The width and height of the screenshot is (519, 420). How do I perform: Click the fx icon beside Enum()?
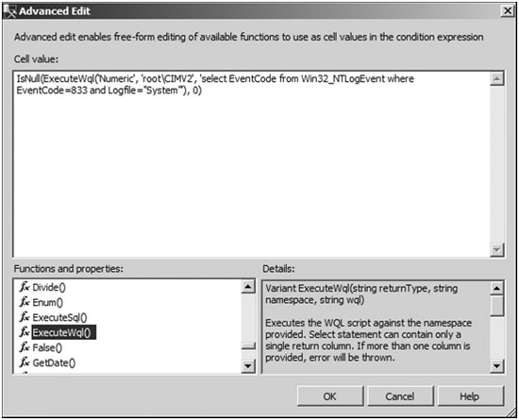click(25, 302)
